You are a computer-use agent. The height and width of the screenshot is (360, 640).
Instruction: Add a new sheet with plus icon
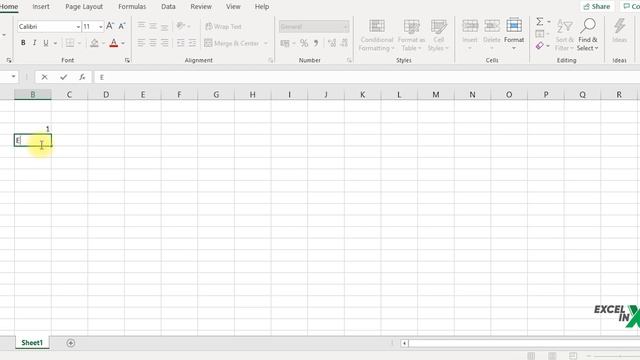pos(71,343)
